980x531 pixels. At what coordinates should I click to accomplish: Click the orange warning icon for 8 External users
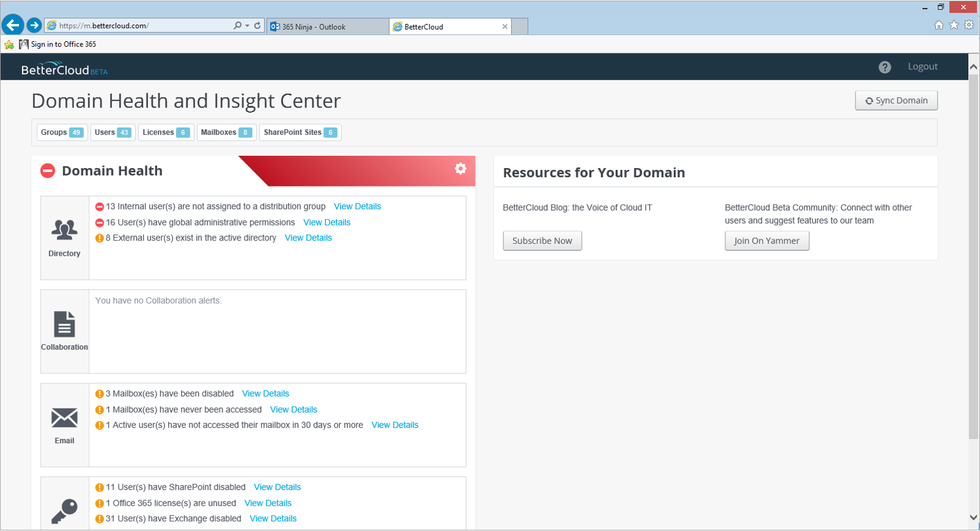pyautogui.click(x=99, y=238)
